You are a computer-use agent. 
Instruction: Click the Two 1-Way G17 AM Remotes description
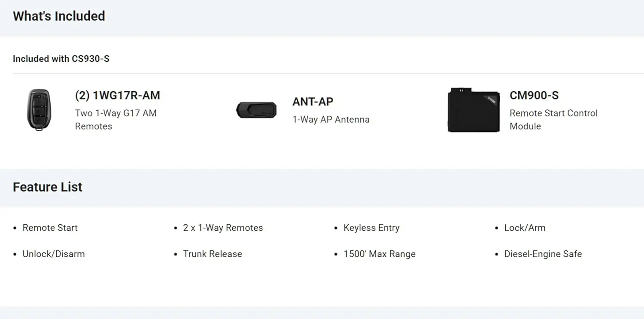(115, 120)
